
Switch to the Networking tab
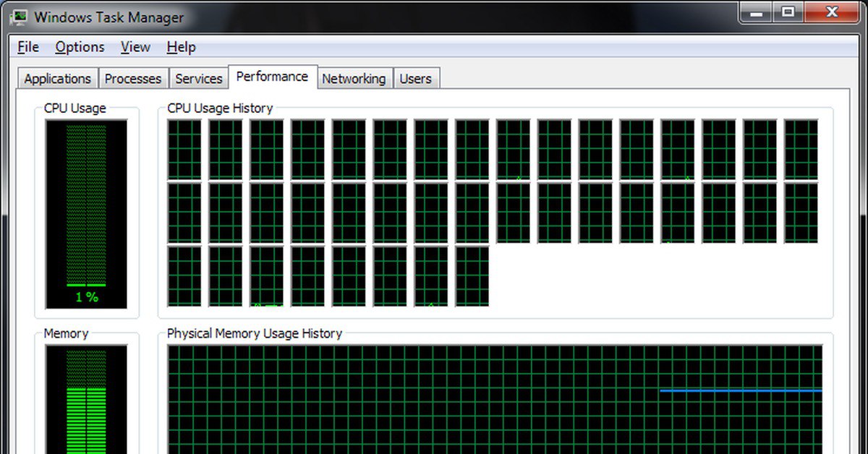(354, 79)
